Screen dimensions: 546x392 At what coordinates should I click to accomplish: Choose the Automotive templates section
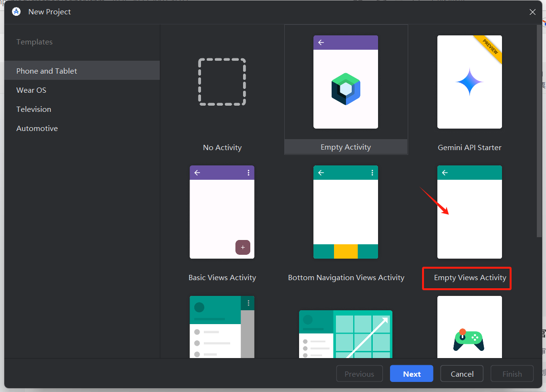tap(37, 128)
